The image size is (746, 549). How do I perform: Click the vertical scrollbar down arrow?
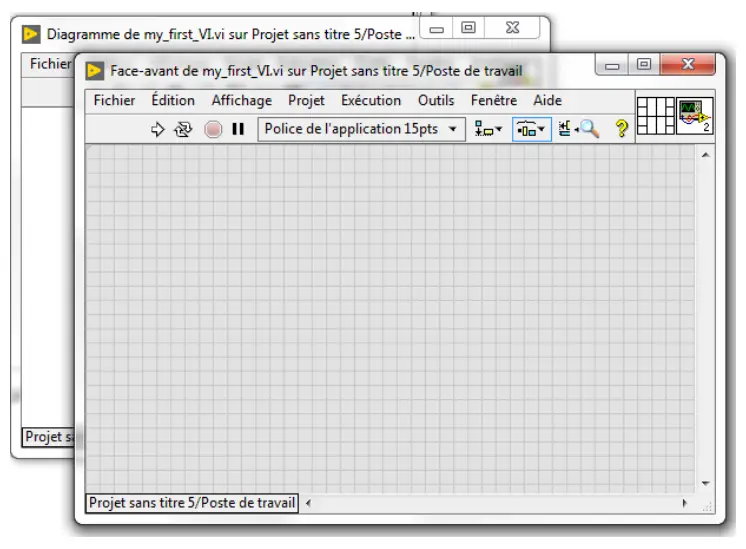tap(706, 483)
